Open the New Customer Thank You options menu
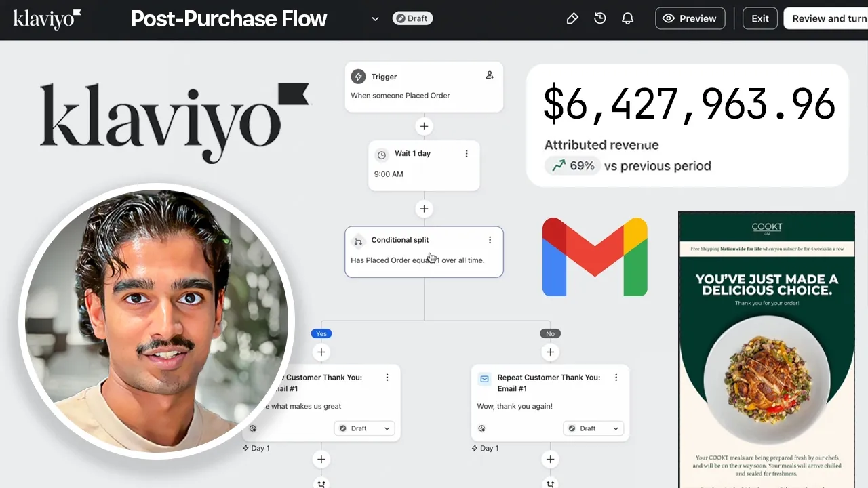 point(387,378)
